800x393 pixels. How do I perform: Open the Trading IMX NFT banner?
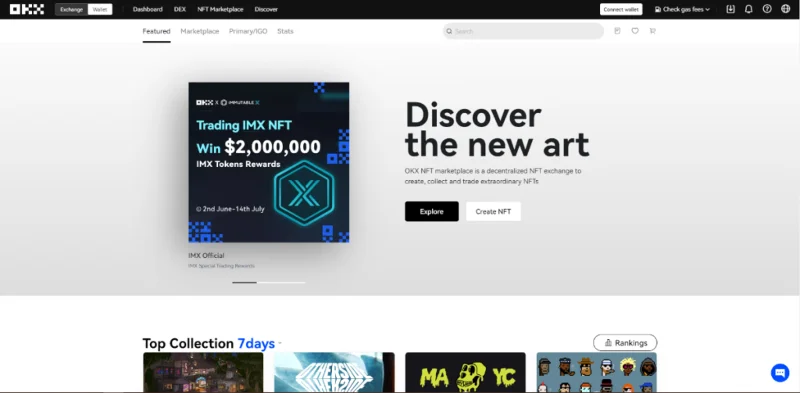269,162
